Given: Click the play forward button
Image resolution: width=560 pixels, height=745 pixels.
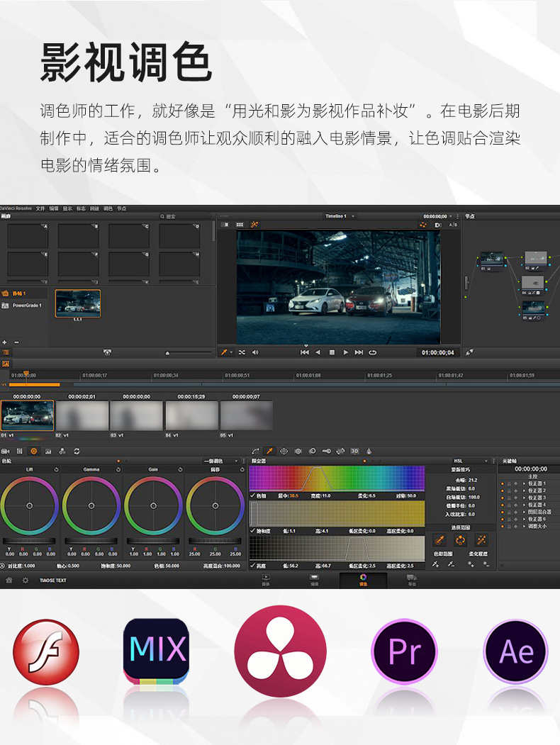Looking at the screenshot, I should pyautogui.click(x=345, y=352).
